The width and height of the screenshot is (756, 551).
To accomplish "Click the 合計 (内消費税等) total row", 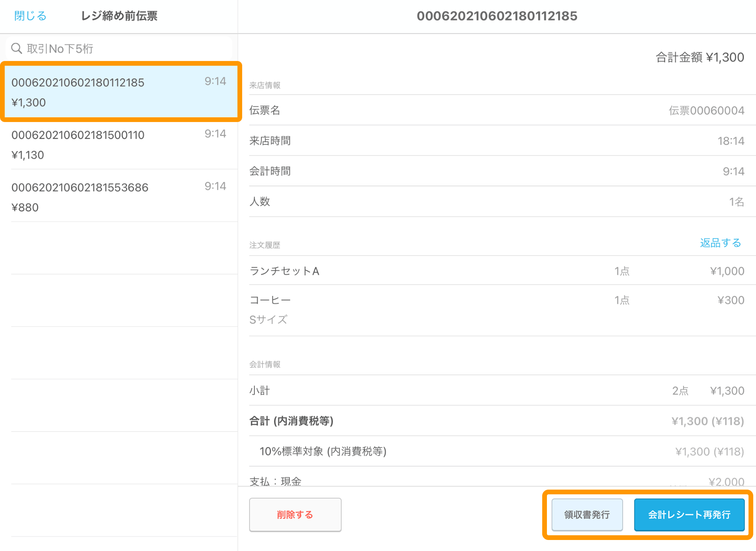I will [496, 421].
